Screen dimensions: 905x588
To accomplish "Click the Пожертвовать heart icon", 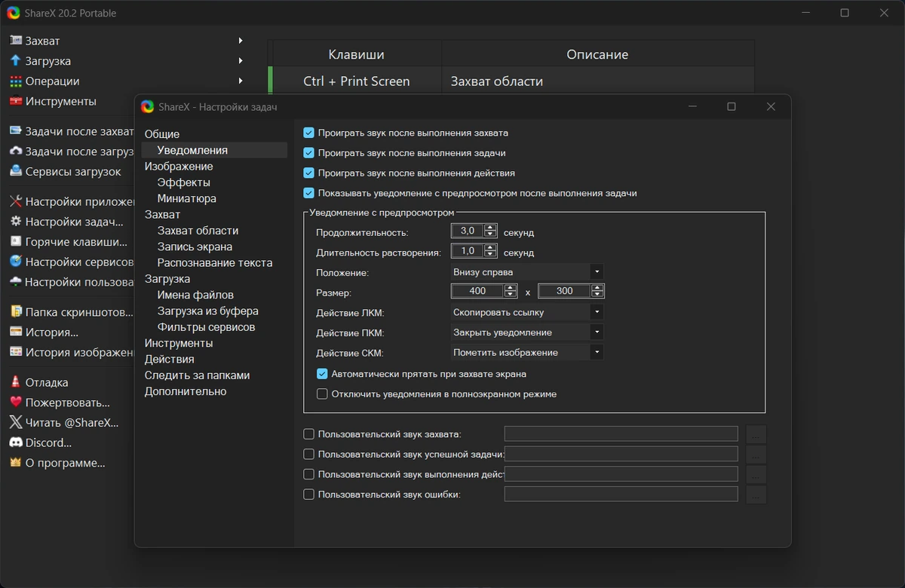I will pyautogui.click(x=15, y=403).
